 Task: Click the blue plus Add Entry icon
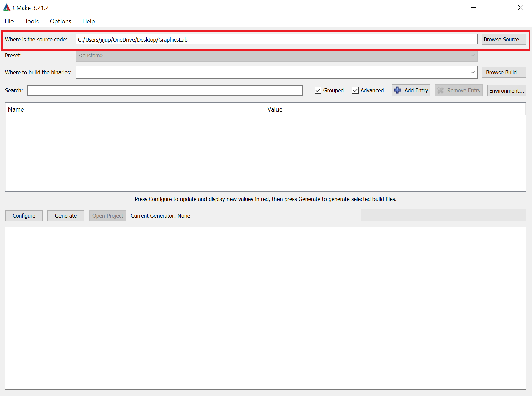(398, 90)
